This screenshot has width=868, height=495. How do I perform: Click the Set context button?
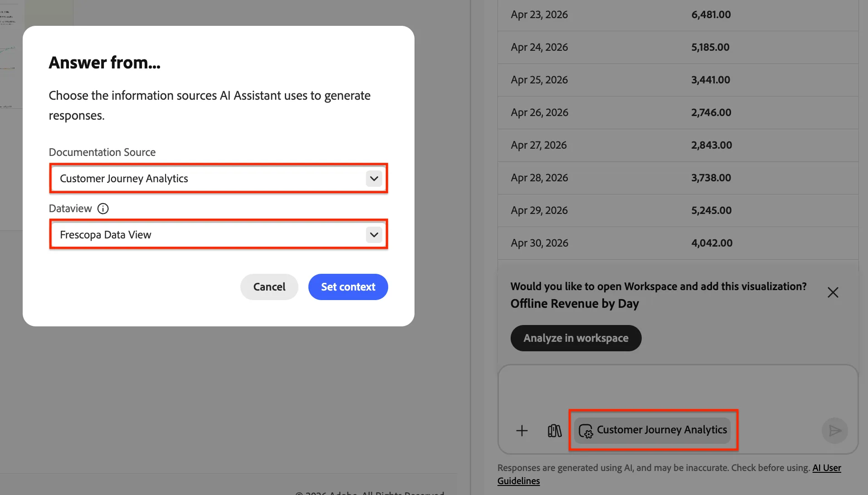click(348, 287)
